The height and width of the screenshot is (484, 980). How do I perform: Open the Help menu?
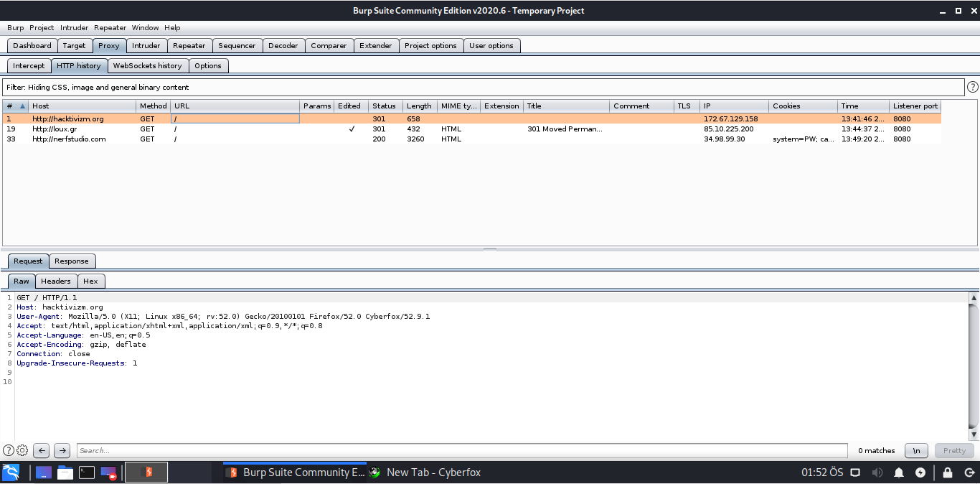pos(172,27)
